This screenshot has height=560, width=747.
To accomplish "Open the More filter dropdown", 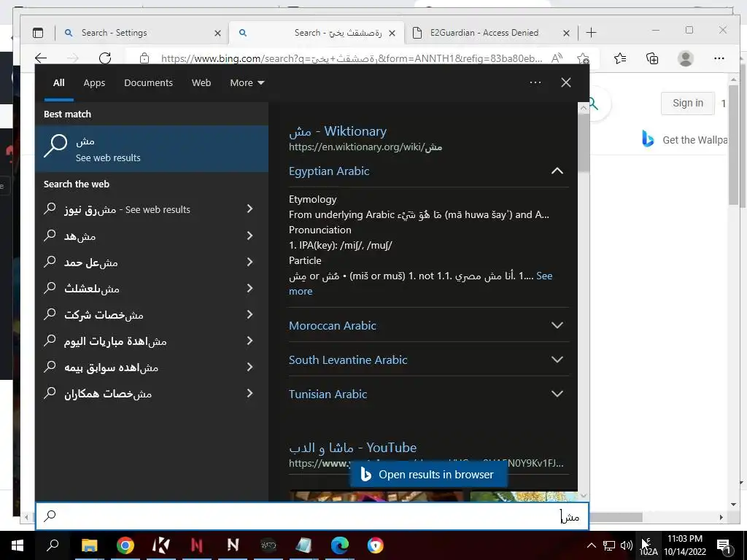I will click(247, 83).
